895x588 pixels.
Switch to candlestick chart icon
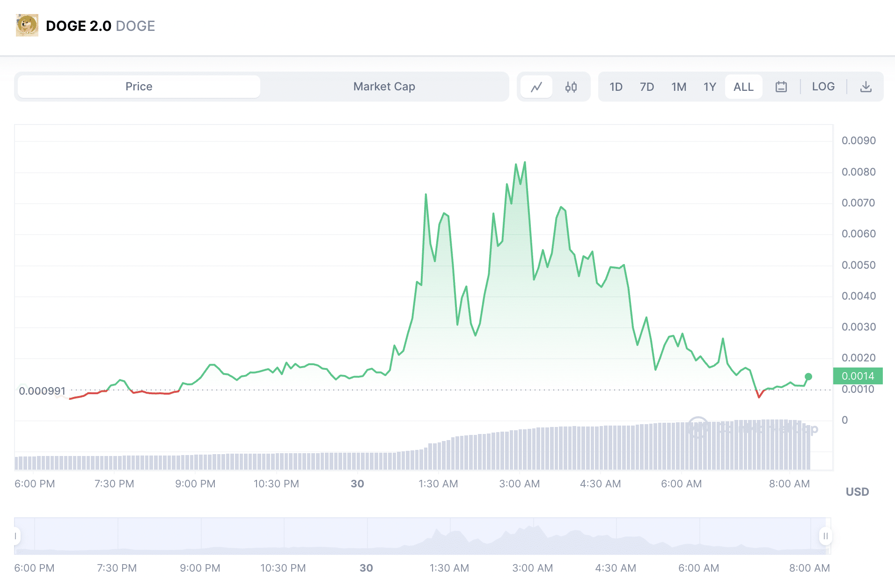[571, 87]
